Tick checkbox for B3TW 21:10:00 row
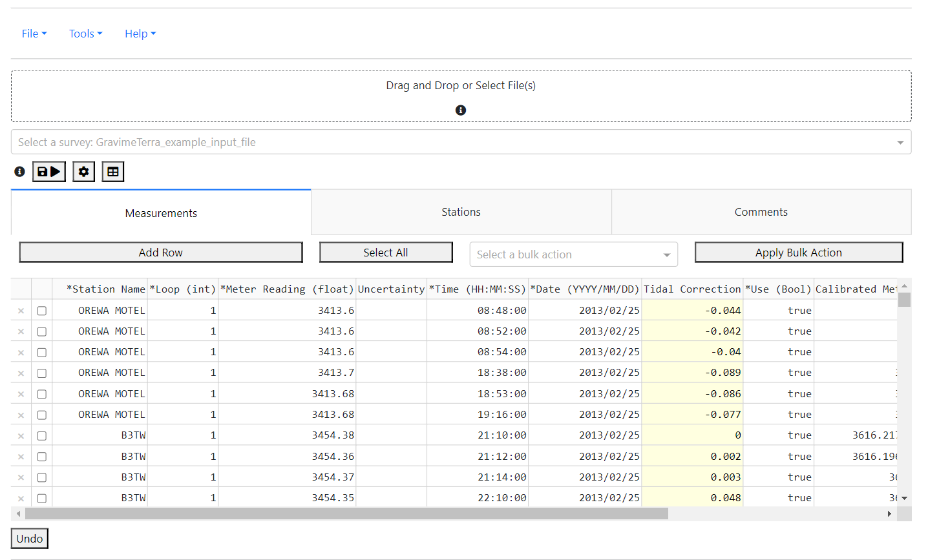 [x=42, y=435]
